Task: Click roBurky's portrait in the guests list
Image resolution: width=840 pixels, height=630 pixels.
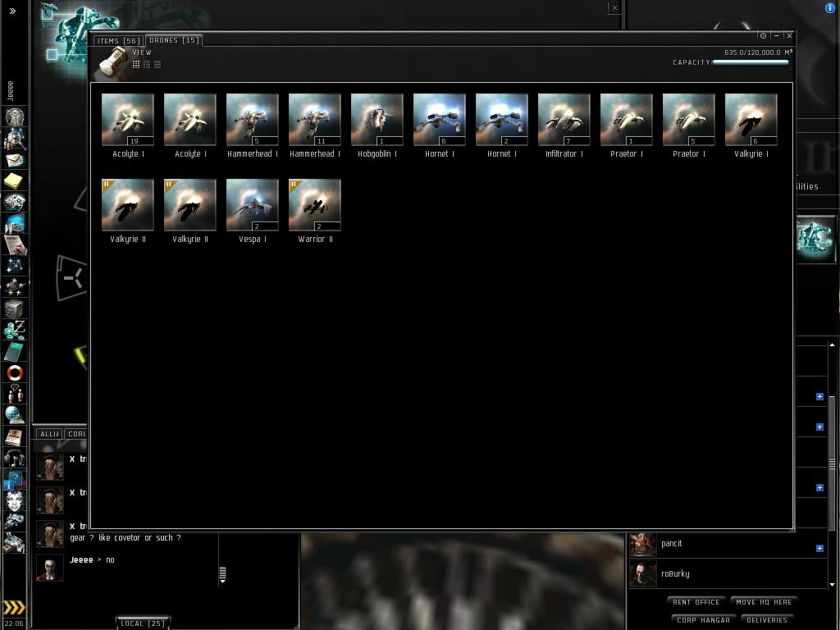Action: point(642,573)
